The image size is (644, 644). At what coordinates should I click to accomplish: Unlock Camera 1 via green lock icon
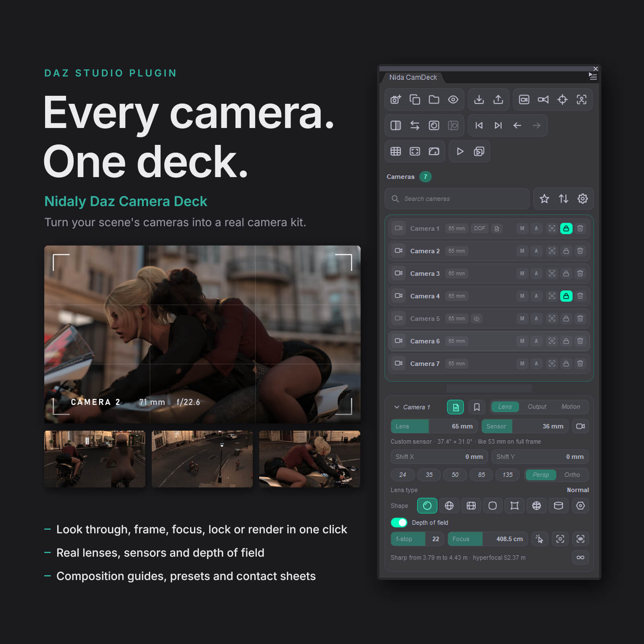coord(566,228)
